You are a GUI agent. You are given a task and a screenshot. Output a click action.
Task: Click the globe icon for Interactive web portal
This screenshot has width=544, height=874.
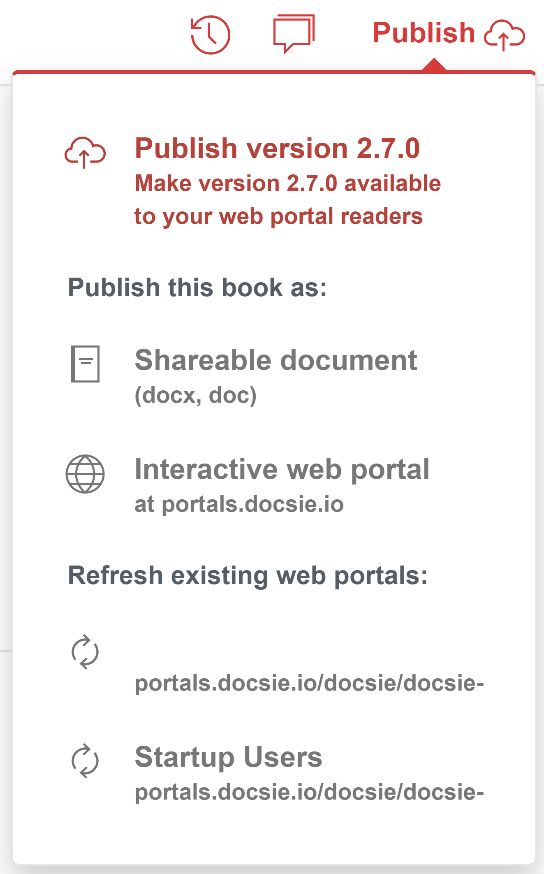[85, 474]
